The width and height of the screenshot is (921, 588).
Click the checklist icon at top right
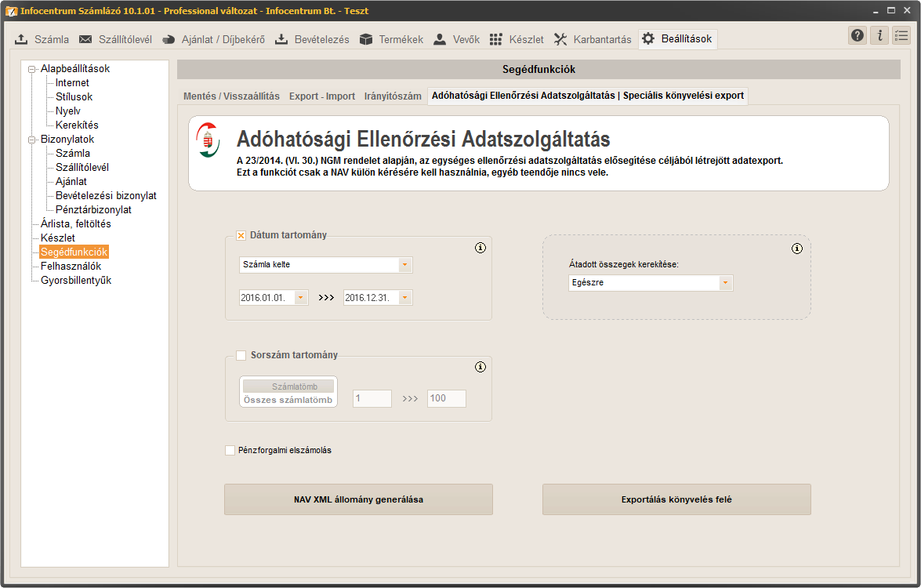[x=901, y=36]
